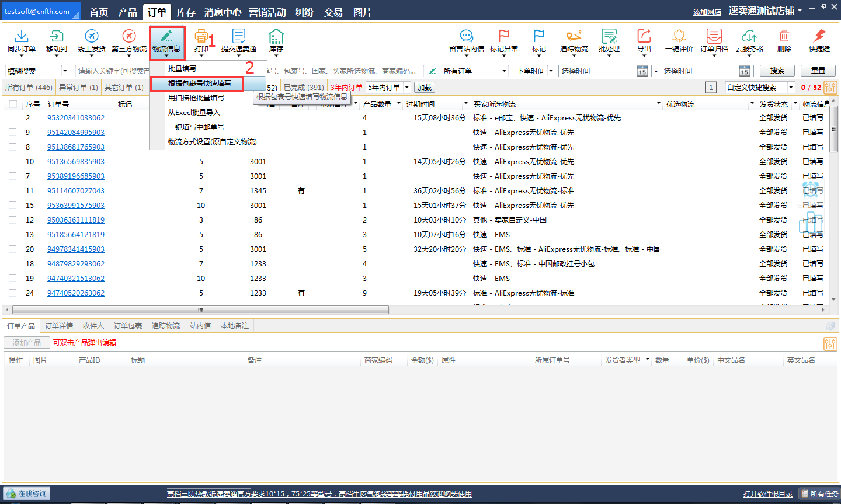Click the 物流信息 logistics info icon
This screenshot has width=841, height=504.
click(166, 36)
